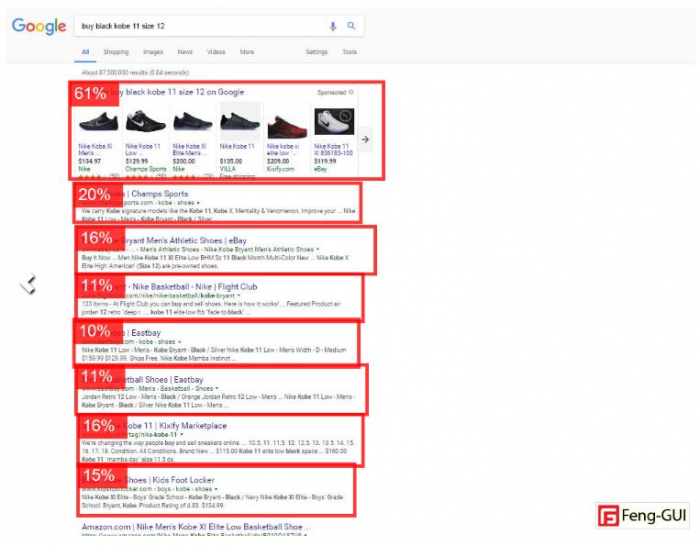The width and height of the screenshot is (700, 546).
Task: Open the Basketball Shoes Eastbay result
Action: (163, 379)
